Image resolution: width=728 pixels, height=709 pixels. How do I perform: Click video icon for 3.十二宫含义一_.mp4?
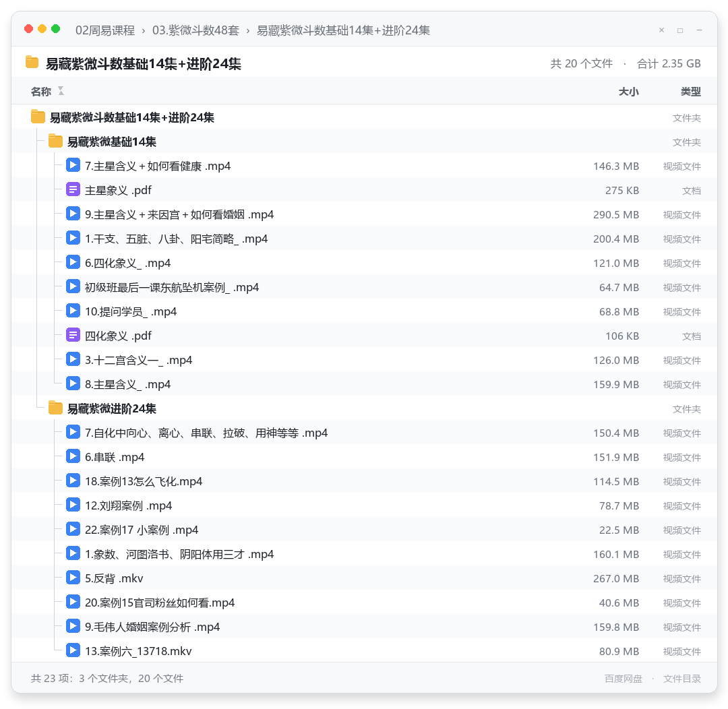tap(73, 359)
